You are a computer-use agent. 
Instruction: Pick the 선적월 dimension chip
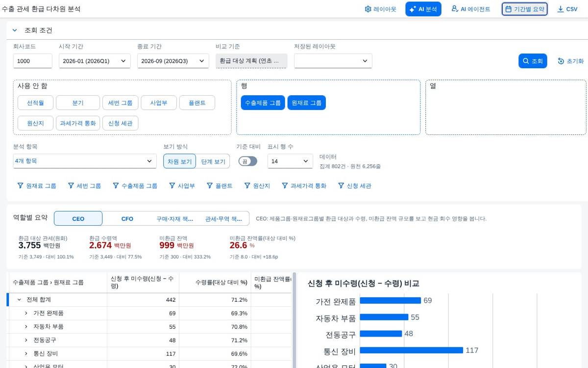pyautogui.click(x=35, y=103)
